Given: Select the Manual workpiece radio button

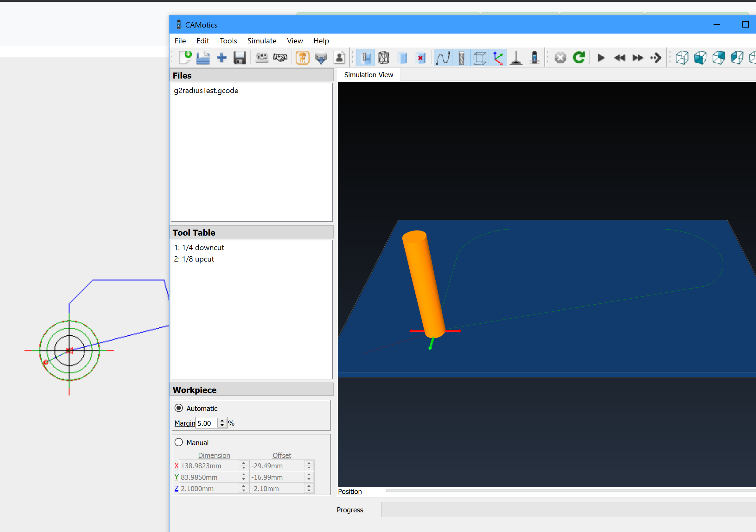Looking at the screenshot, I should [x=179, y=442].
